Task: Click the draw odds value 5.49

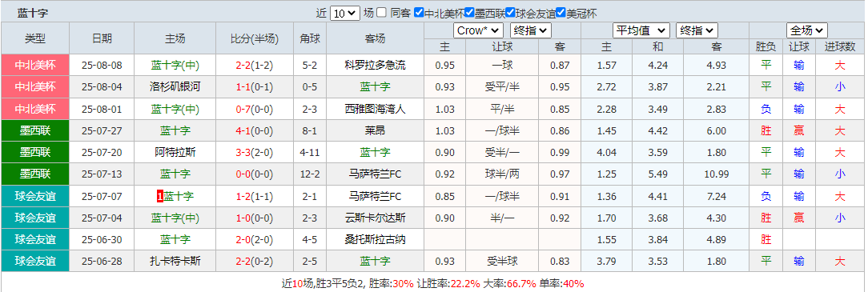Action: point(657,174)
